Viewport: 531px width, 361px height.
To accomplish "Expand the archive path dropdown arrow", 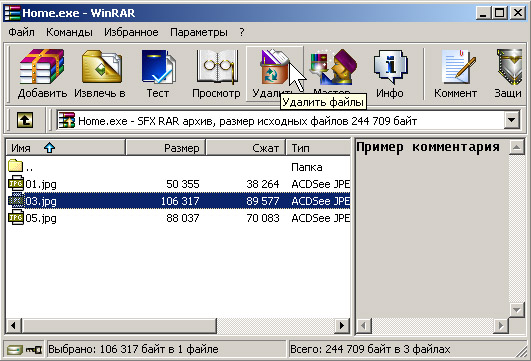I will (512, 120).
